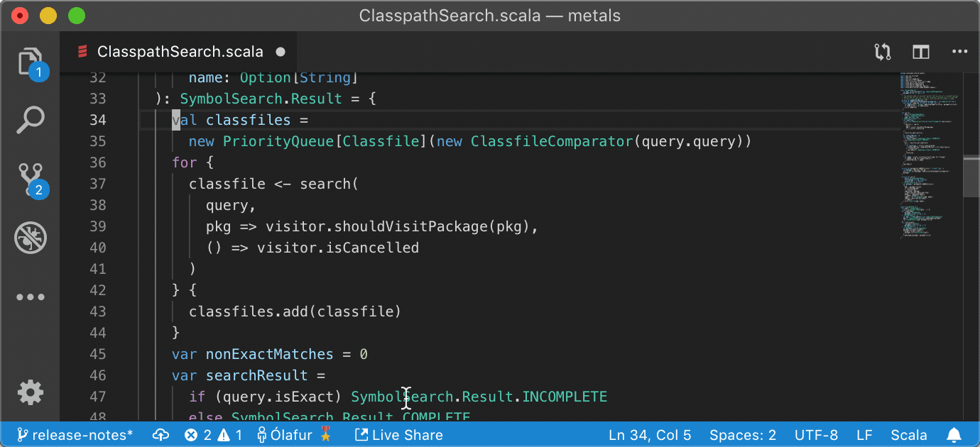Click 'ClassfileComparator' in line 35
The width and height of the screenshot is (980, 447).
[x=552, y=141]
